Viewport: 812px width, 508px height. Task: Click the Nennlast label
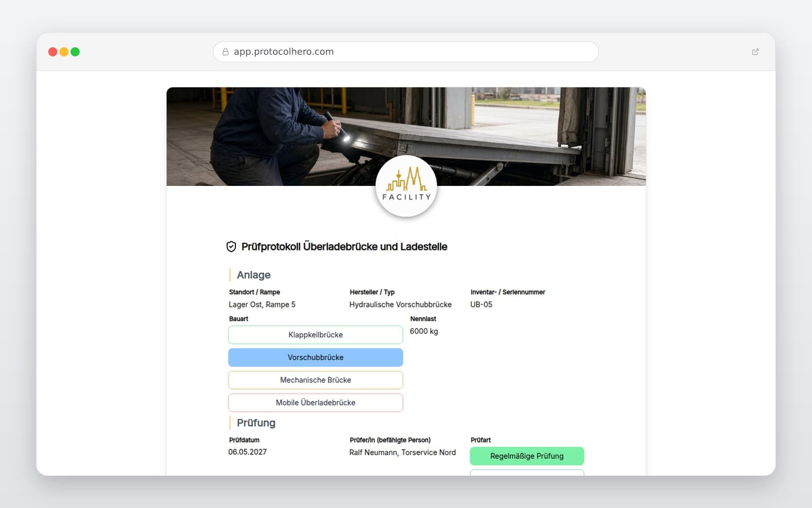click(423, 319)
